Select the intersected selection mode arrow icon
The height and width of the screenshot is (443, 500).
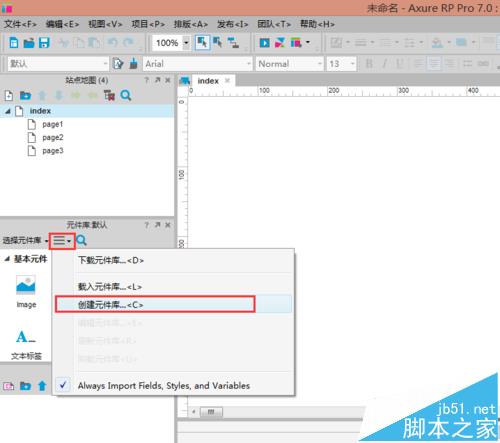pyautogui.click(x=202, y=43)
